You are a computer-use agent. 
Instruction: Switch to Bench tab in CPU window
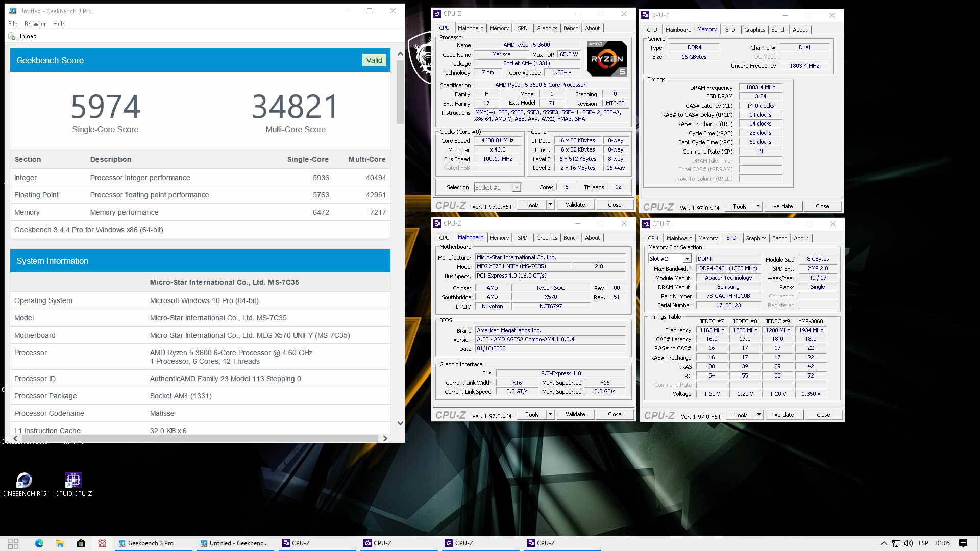click(x=571, y=28)
